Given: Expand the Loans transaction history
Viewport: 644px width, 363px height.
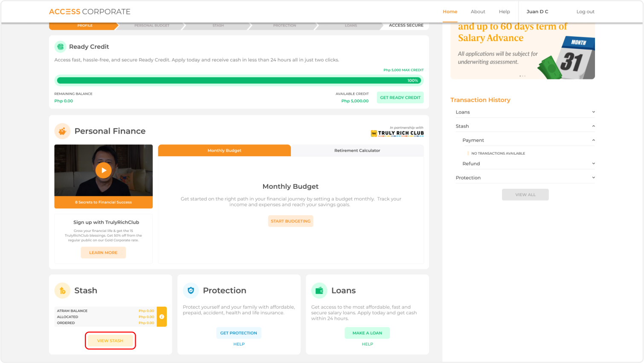Looking at the screenshot, I should [x=525, y=112].
